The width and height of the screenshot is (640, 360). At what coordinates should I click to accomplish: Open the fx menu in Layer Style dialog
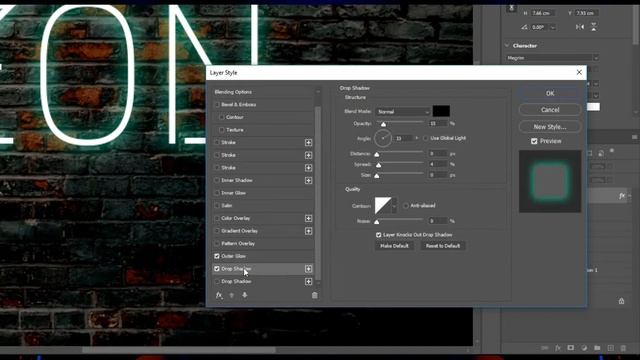(x=219, y=295)
